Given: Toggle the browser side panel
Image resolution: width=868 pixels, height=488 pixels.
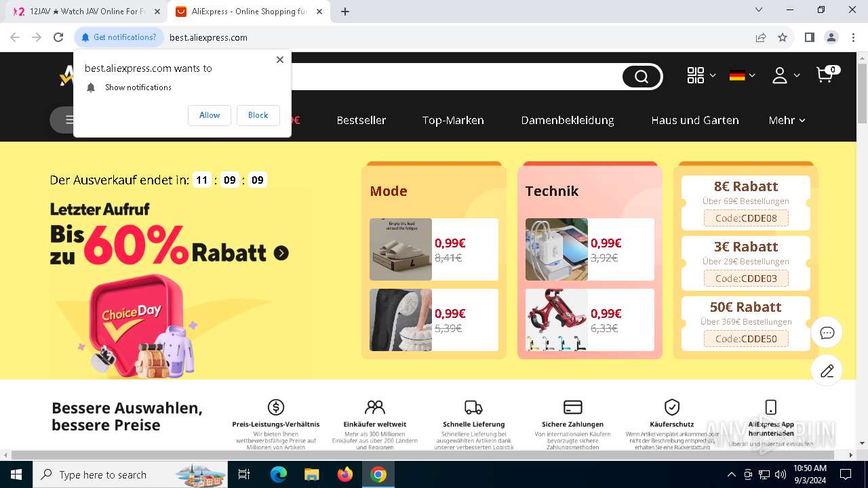Looking at the screenshot, I should pos(809,37).
